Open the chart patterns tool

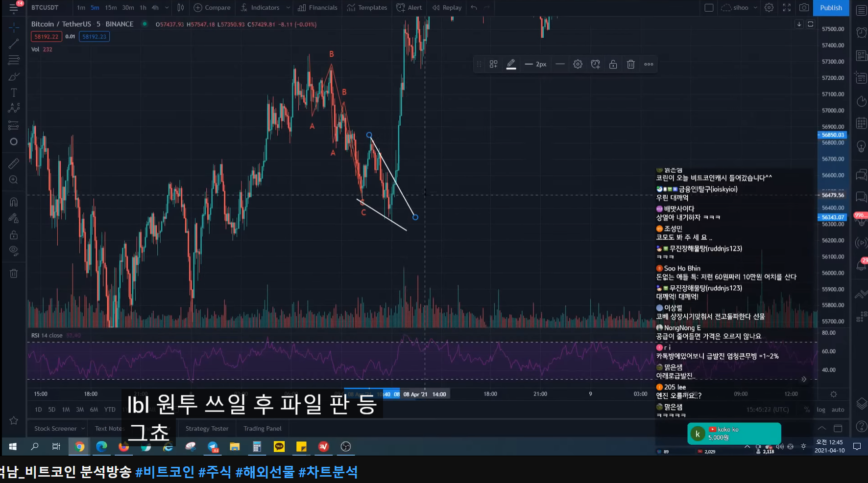(14, 109)
